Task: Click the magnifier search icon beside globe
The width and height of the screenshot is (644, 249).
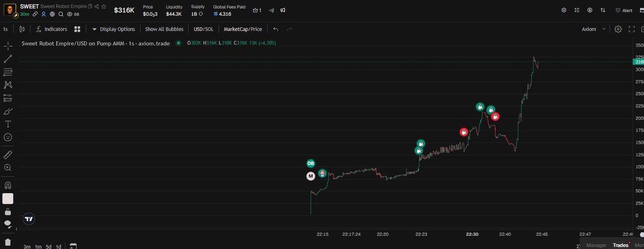Action: pos(61,14)
